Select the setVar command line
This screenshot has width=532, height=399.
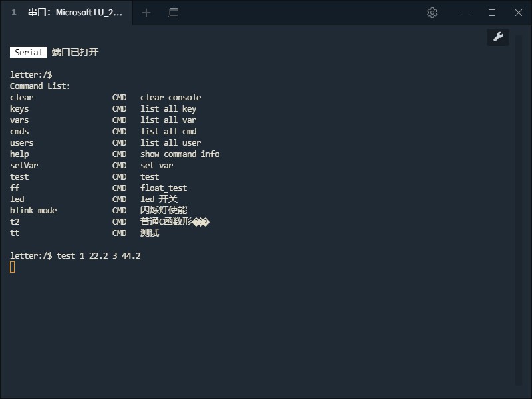(24, 165)
